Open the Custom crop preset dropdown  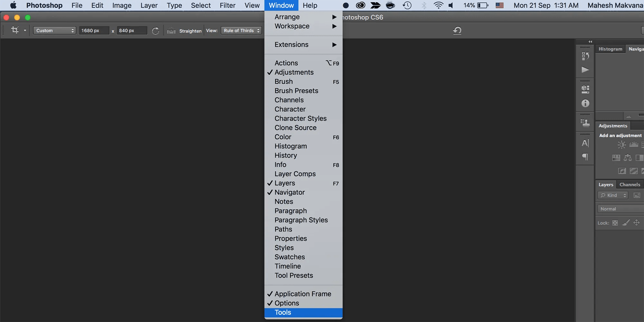coord(54,30)
